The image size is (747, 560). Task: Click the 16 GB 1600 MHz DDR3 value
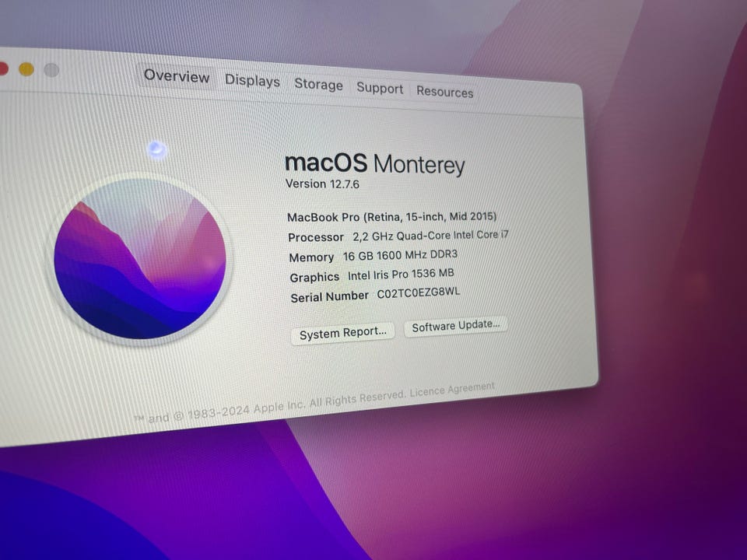coord(400,255)
